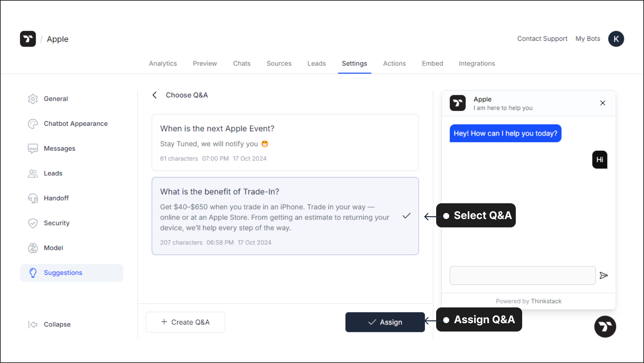644x363 pixels.
Task: Click the Security shield icon
Action: pos(33,223)
